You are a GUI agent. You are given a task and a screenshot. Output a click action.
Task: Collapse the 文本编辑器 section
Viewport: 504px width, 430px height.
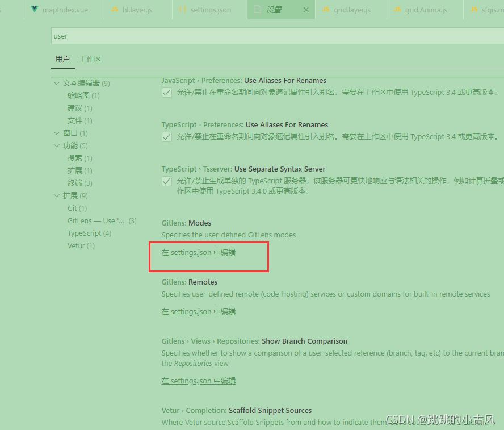pos(56,82)
